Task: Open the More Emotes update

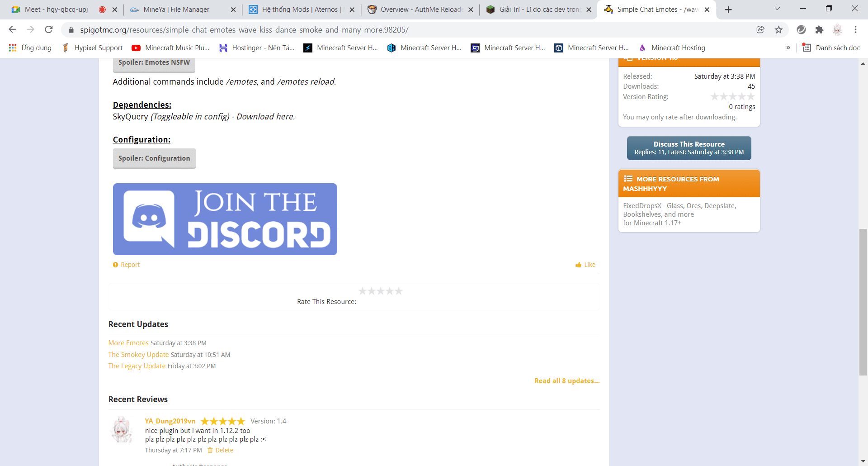Action: (128, 343)
